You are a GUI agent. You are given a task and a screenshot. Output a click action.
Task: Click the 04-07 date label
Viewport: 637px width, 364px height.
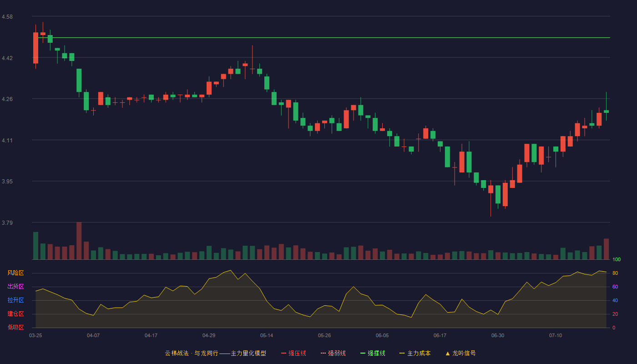coord(93,335)
